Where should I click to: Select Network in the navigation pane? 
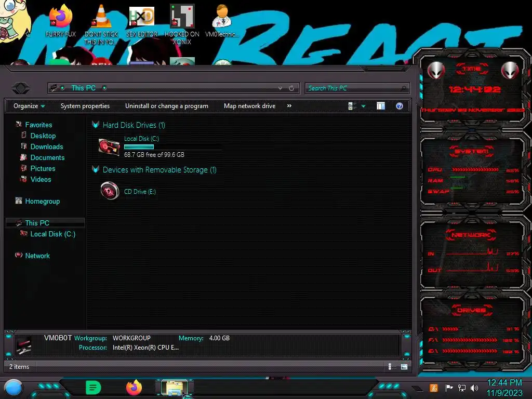coord(37,256)
